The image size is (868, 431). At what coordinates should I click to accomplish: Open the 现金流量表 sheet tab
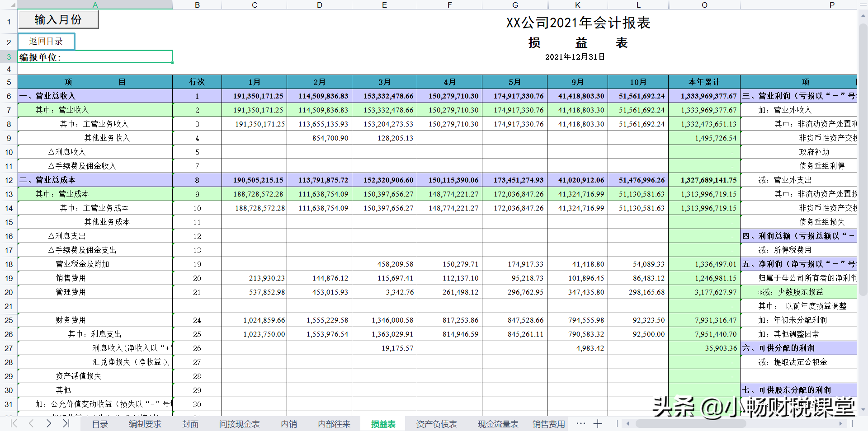point(498,424)
